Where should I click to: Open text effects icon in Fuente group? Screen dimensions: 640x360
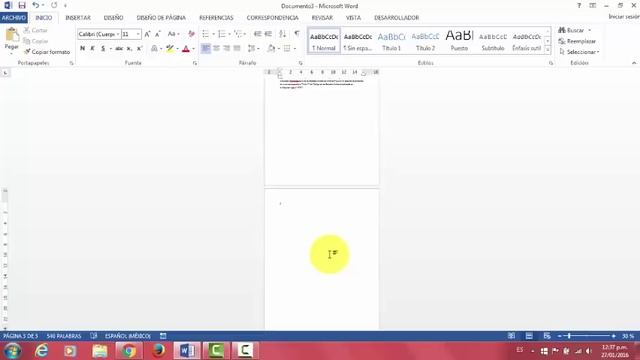[154, 49]
